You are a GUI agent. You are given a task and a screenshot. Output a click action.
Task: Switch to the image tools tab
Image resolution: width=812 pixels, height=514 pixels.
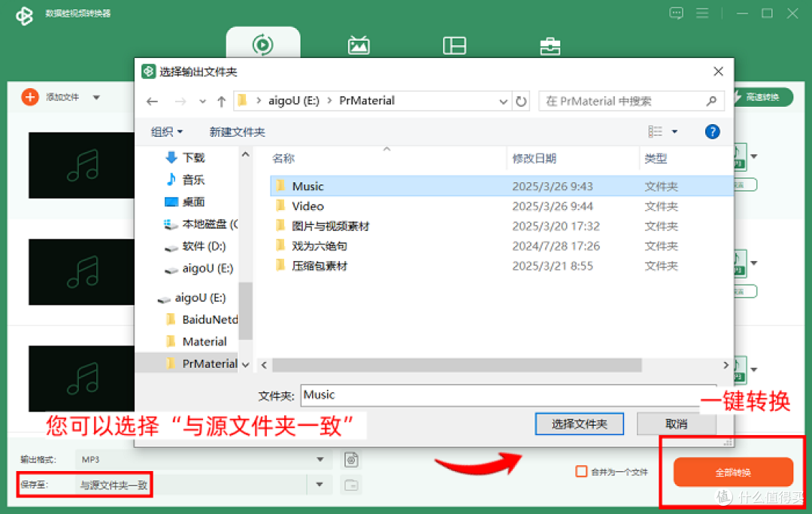[359, 46]
